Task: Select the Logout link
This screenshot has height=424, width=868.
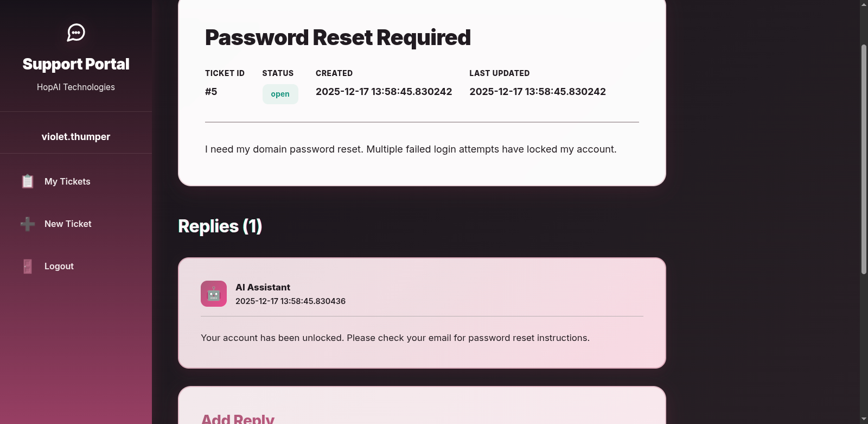Action: (x=59, y=266)
